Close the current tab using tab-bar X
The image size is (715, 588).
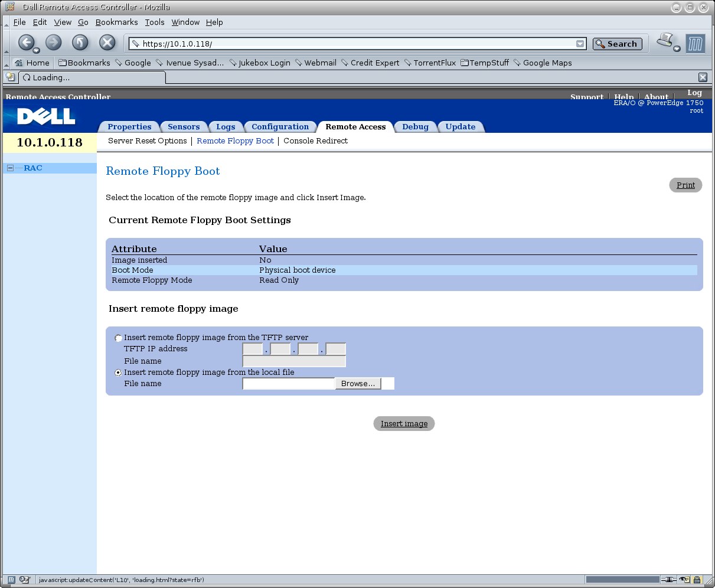(x=703, y=77)
